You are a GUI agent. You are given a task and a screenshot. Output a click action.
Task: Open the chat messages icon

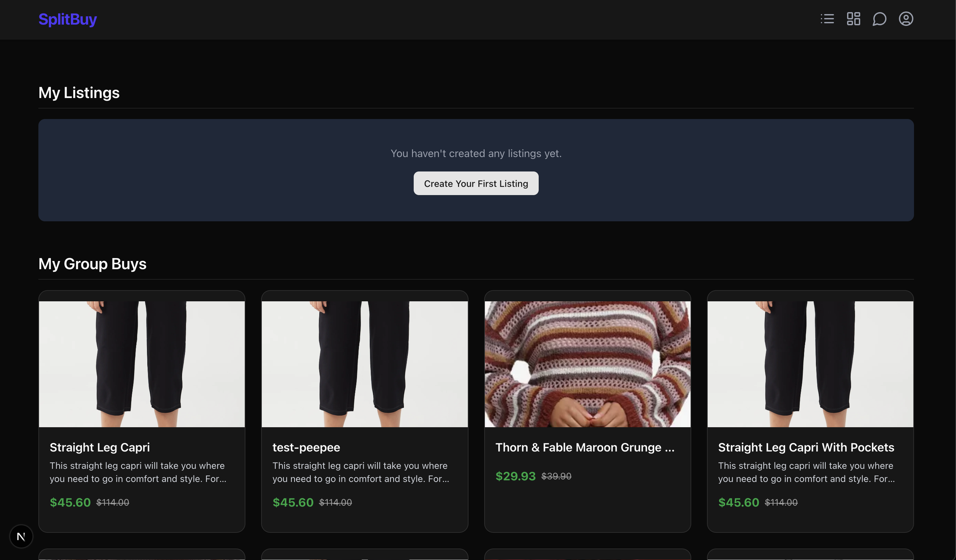(879, 19)
